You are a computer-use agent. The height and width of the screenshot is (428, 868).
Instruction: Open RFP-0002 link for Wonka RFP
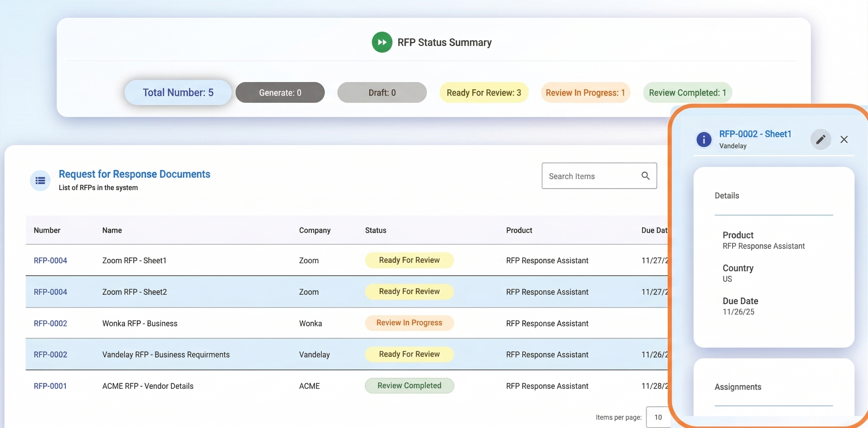tap(50, 323)
